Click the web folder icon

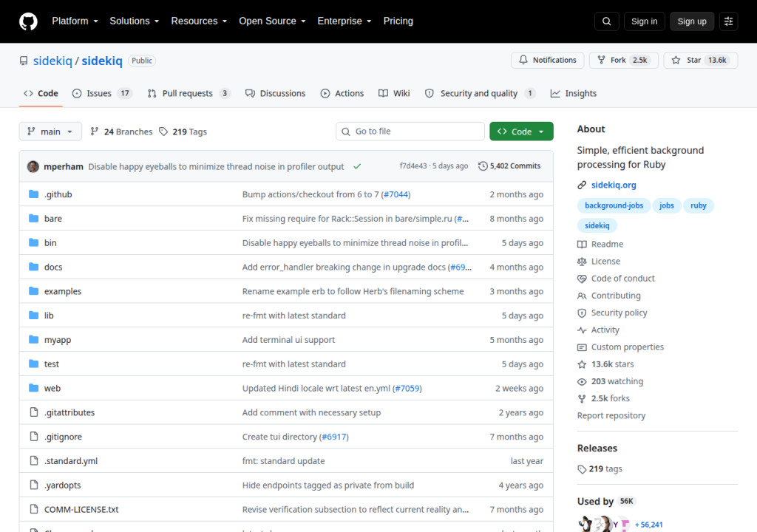click(33, 388)
